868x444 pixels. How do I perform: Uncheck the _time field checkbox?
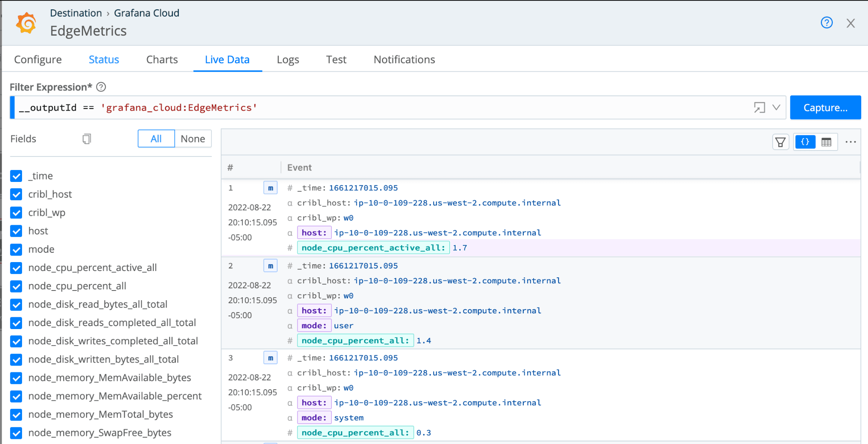(16, 176)
